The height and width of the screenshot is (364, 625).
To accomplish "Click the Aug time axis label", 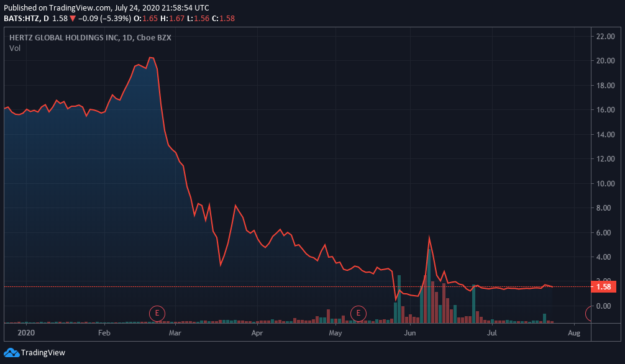I will point(574,332).
